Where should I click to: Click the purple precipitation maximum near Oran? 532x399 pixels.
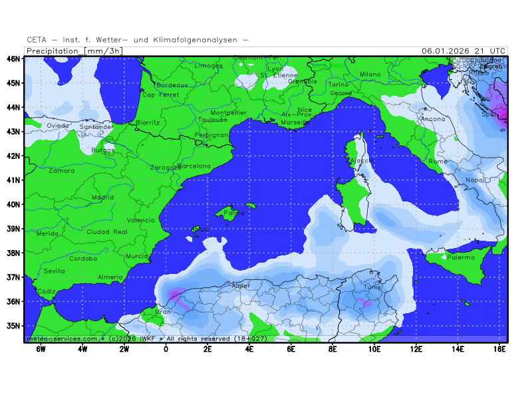coord(176,294)
